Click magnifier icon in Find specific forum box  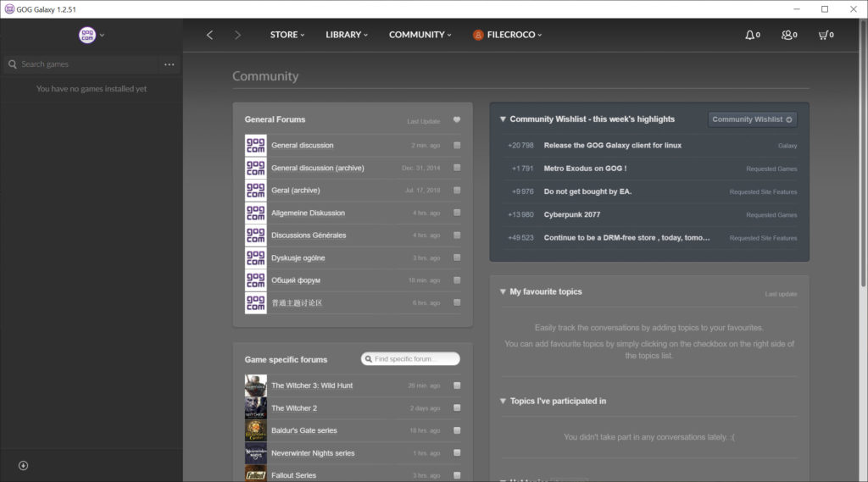pyautogui.click(x=368, y=359)
